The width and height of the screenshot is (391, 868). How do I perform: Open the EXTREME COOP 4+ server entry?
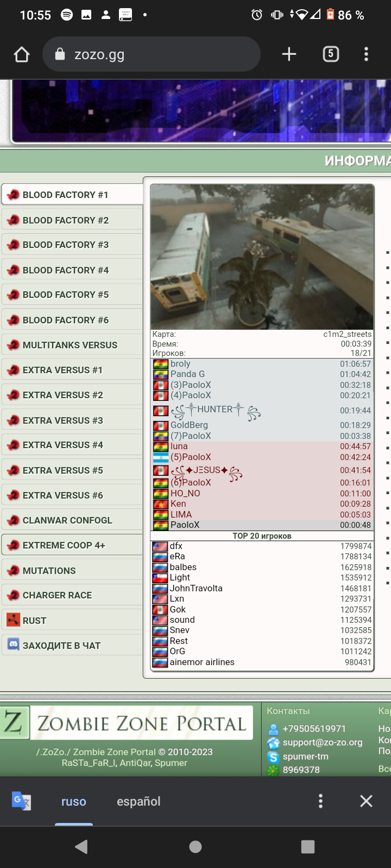click(72, 545)
